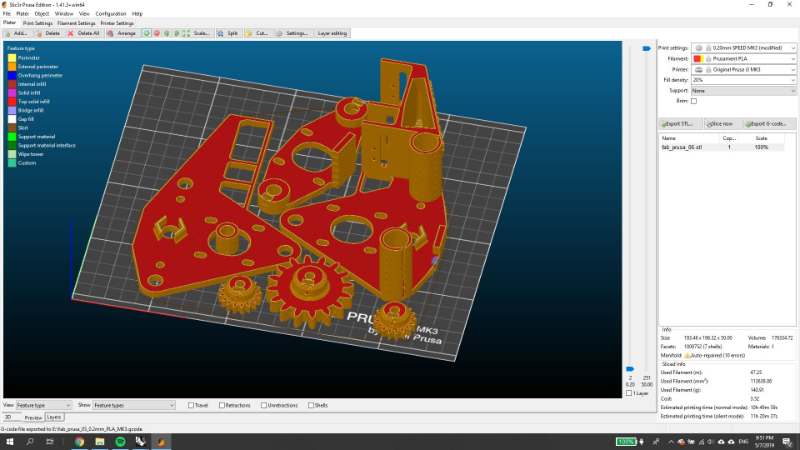This screenshot has height=450, width=800.
Task: Click the first green rotate icon
Action: [x=167, y=33]
